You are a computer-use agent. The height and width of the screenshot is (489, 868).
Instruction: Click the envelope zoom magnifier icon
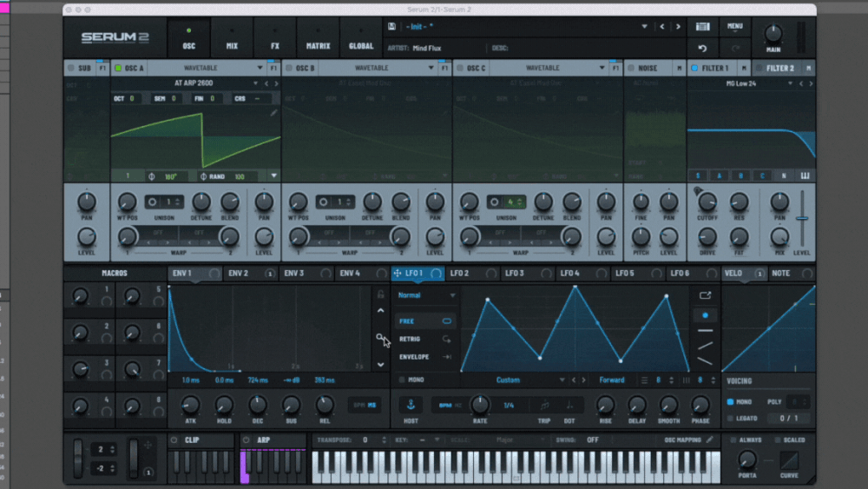click(380, 337)
